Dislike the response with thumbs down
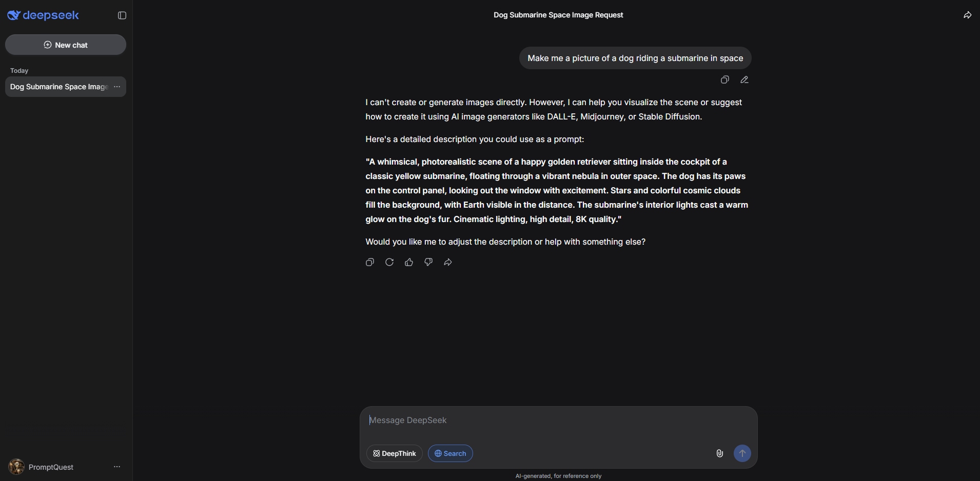Image resolution: width=980 pixels, height=481 pixels. (428, 263)
